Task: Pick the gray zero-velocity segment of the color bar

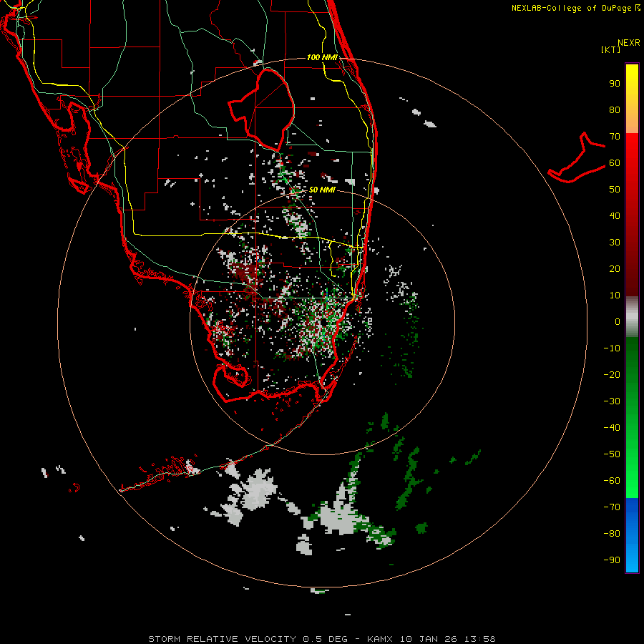Action: pos(632,317)
